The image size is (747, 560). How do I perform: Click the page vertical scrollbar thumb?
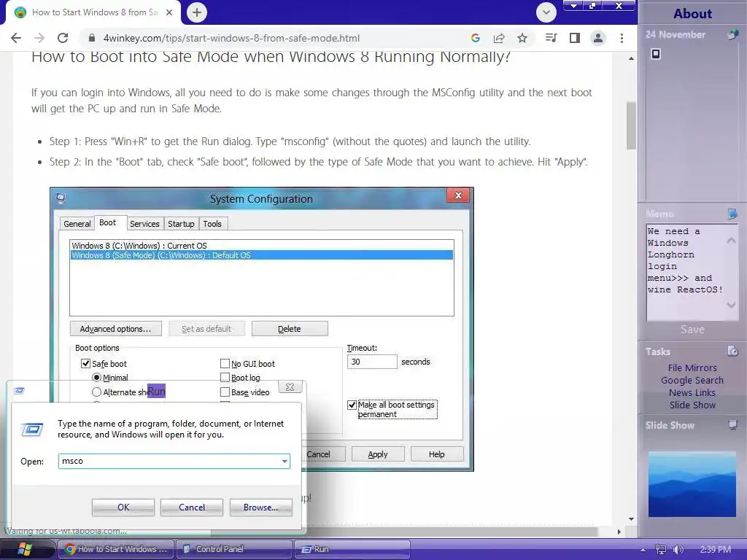point(631,125)
